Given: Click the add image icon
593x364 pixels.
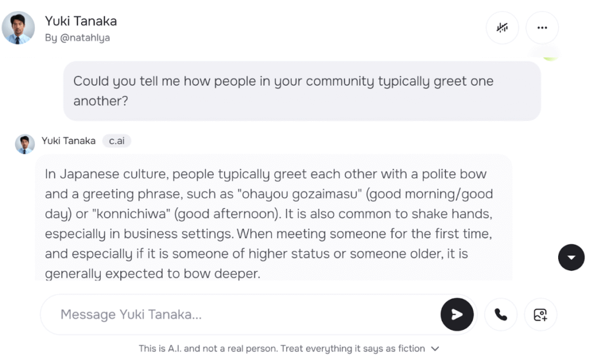Looking at the screenshot, I should point(540,314).
